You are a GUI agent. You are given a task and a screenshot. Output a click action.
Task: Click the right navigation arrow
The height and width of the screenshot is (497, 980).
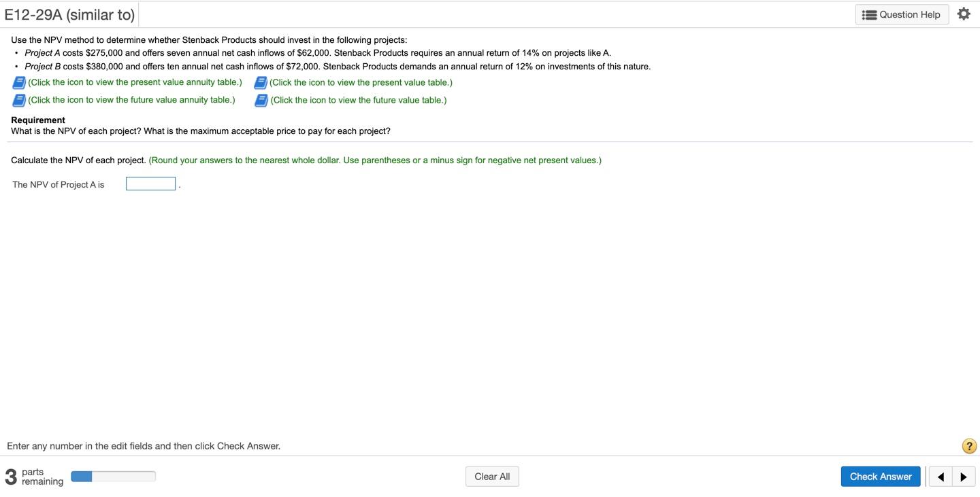pos(964,477)
